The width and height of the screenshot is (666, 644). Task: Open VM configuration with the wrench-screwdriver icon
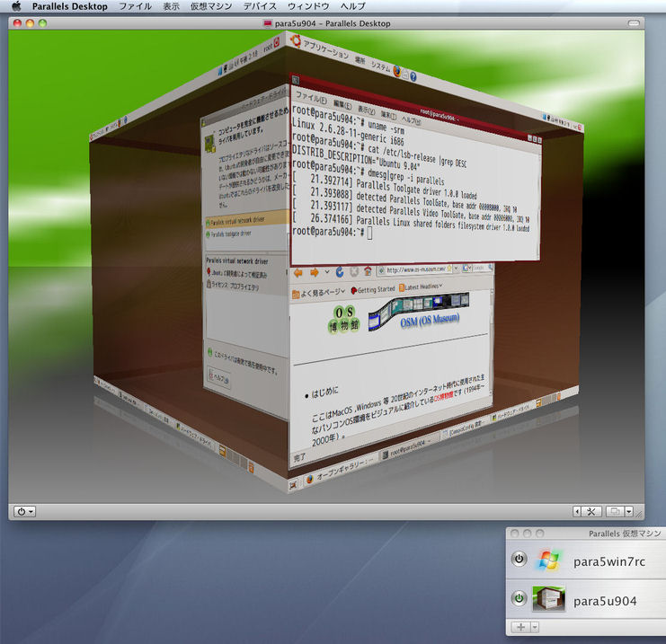coord(591,512)
